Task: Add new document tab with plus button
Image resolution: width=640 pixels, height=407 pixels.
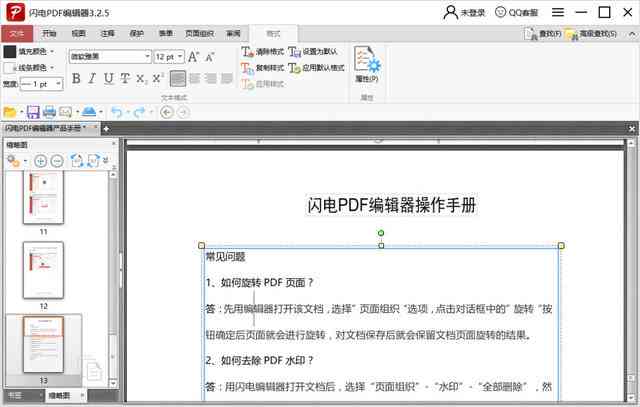Action: tap(106, 129)
